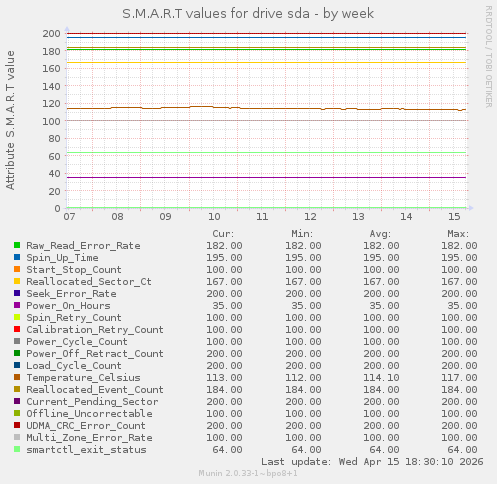Click the x-axis day label 10
497x484 pixels.
(214, 217)
